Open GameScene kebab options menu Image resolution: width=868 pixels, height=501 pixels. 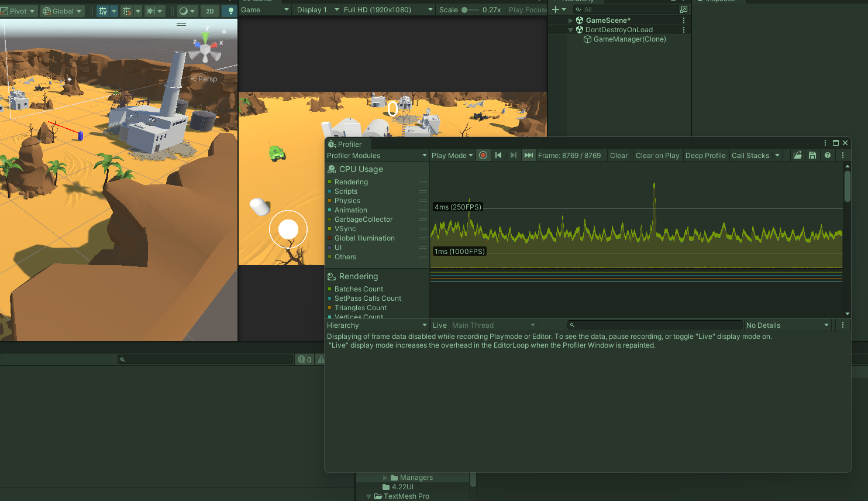[x=684, y=20]
